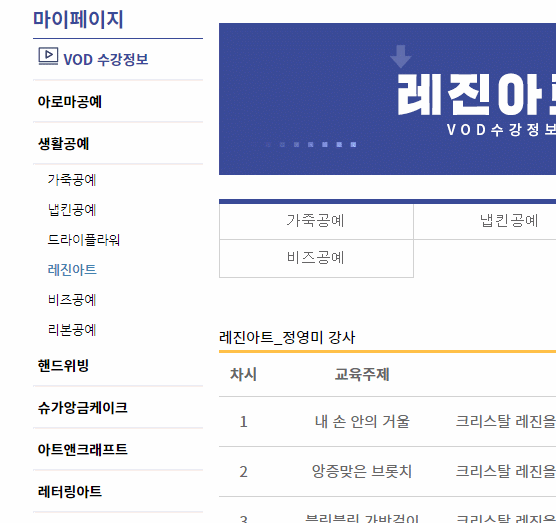This screenshot has width=556, height=523.
Task: Open 리본공예 sidebar submenu item
Action: 72,330
